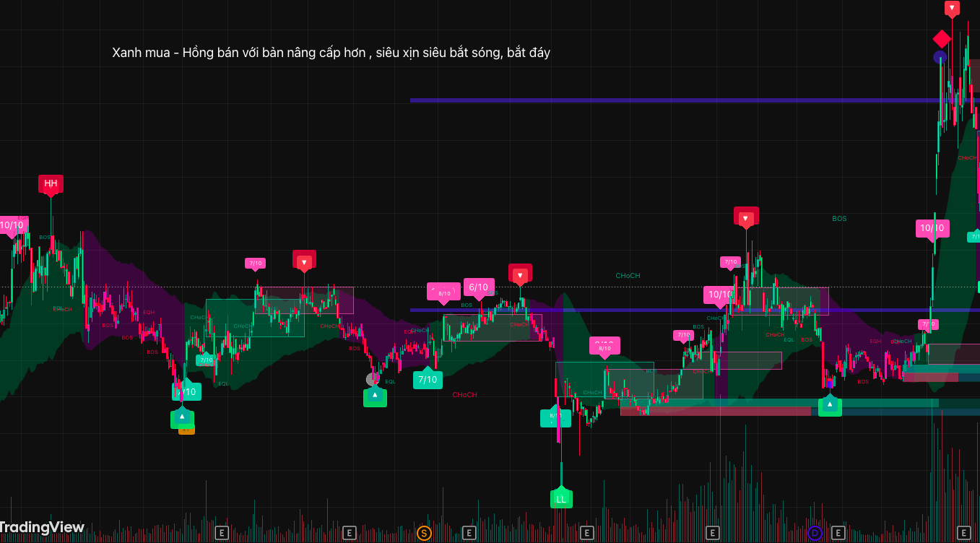Open the E marker just left of the orange S
The height and width of the screenshot is (543, 980).
coord(350,534)
